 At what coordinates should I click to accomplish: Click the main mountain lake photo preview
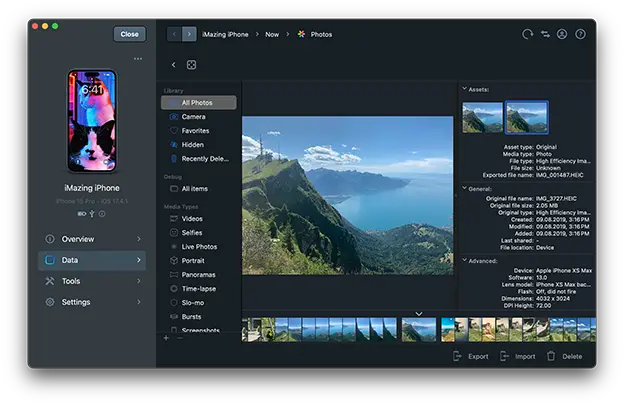[347, 195]
